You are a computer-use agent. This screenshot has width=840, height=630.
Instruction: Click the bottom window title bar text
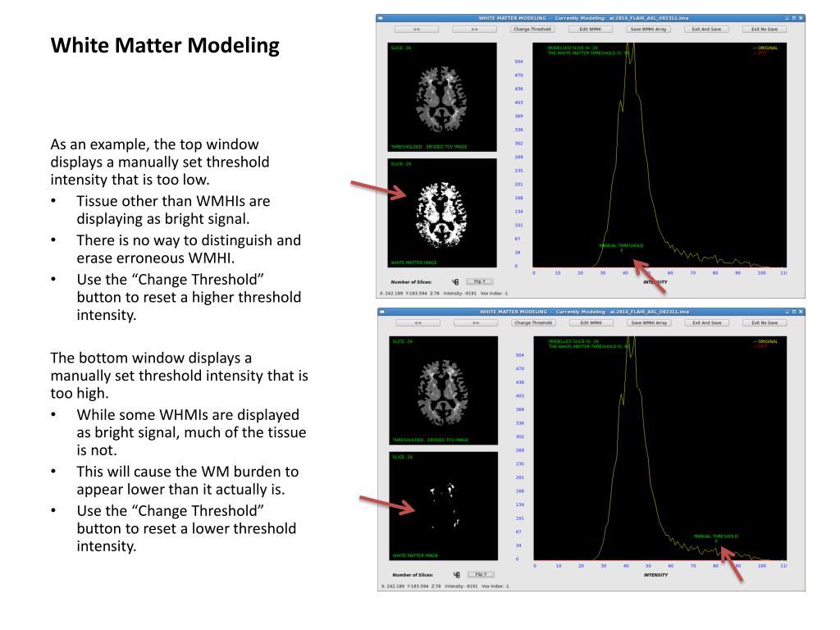click(584, 312)
